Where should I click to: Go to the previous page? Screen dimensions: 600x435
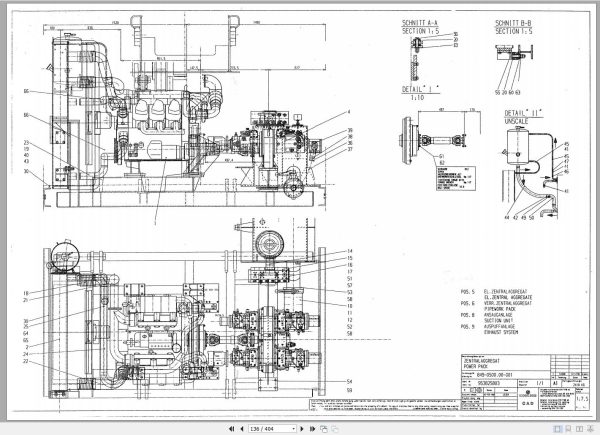tap(241, 429)
